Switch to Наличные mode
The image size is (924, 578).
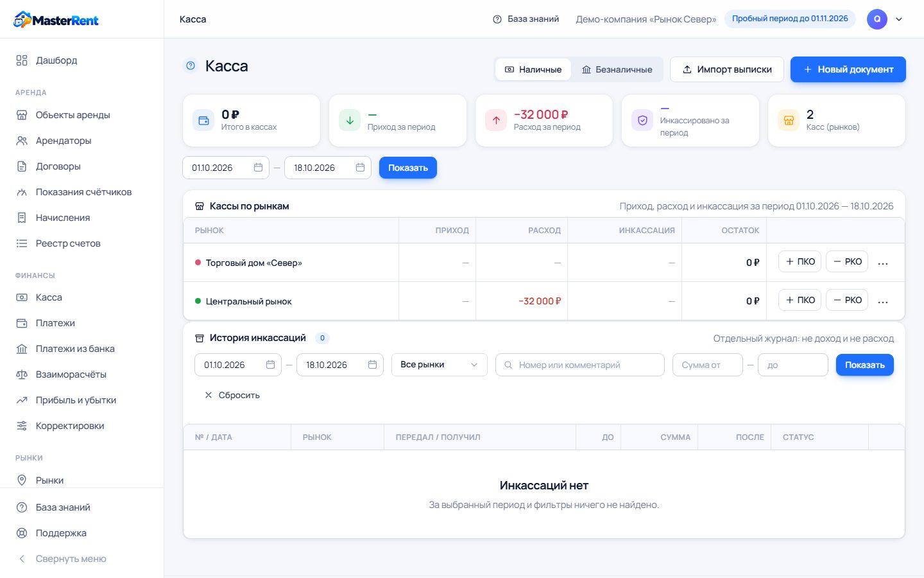click(x=533, y=69)
